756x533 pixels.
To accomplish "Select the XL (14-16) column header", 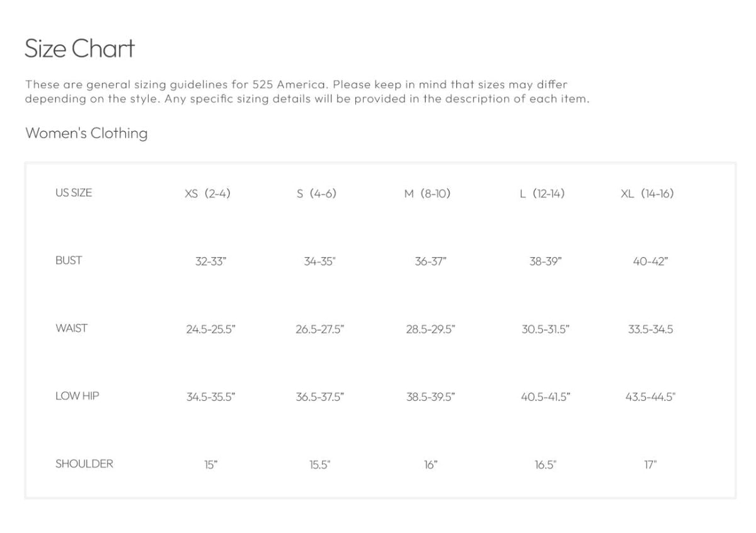I will [x=647, y=194].
